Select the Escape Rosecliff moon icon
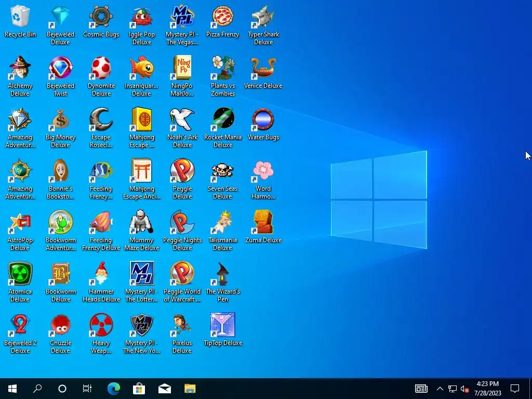This screenshot has height=399, width=532. [101, 119]
